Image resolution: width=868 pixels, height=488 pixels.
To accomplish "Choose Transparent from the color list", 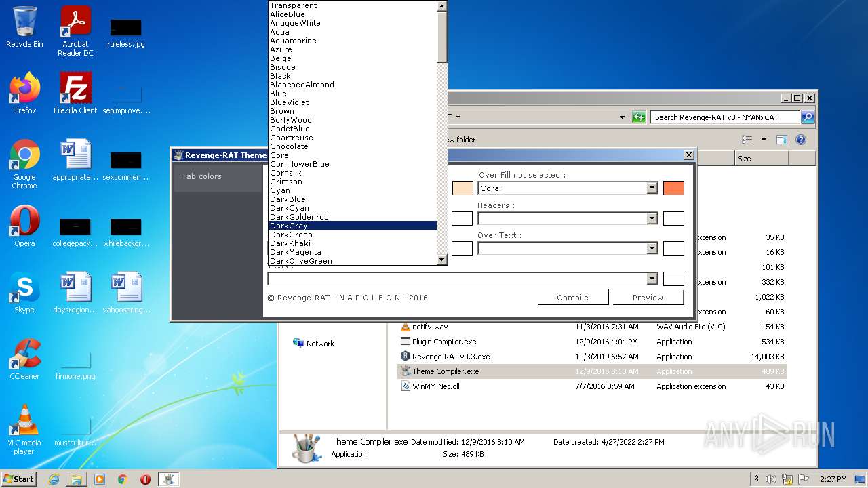I will (353, 5).
